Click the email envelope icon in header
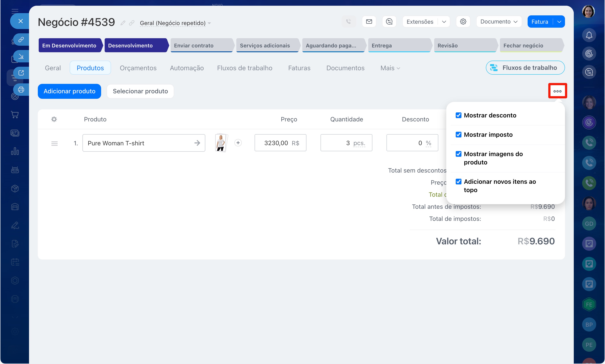Image resolution: width=605 pixels, height=364 pixels. (369, 22)
